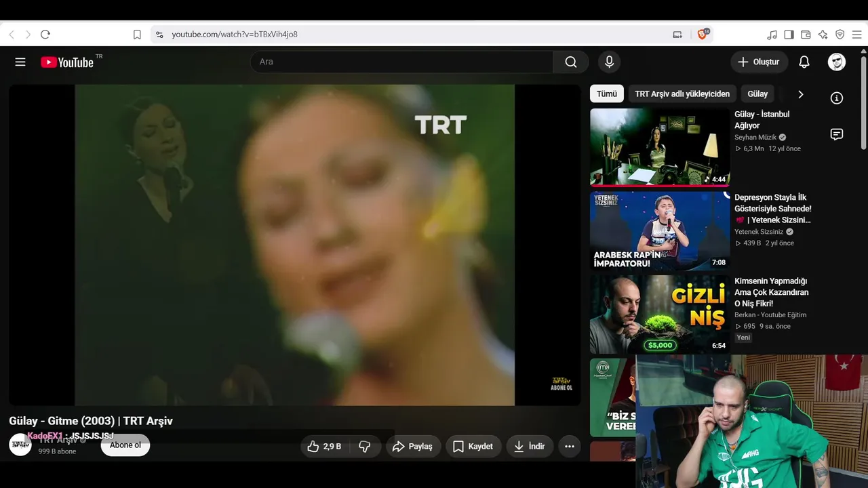868x488 pixels.
Task: Open the Gizli Niş video thumbnail
Action: coord(660,314)
